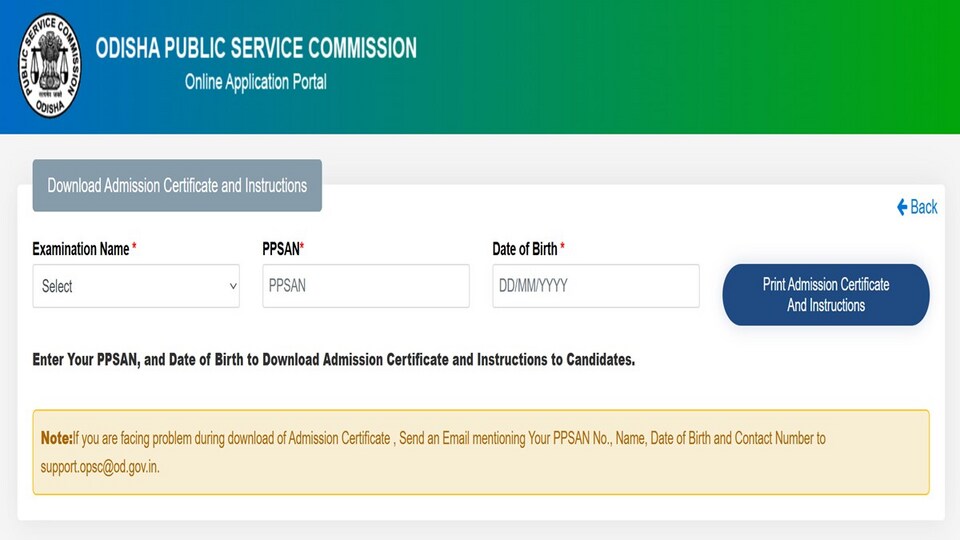The height and width of the screenshot is (540, 960).
Task: Click the red asterisk beside Examination Name
Action: coord(134,246)
